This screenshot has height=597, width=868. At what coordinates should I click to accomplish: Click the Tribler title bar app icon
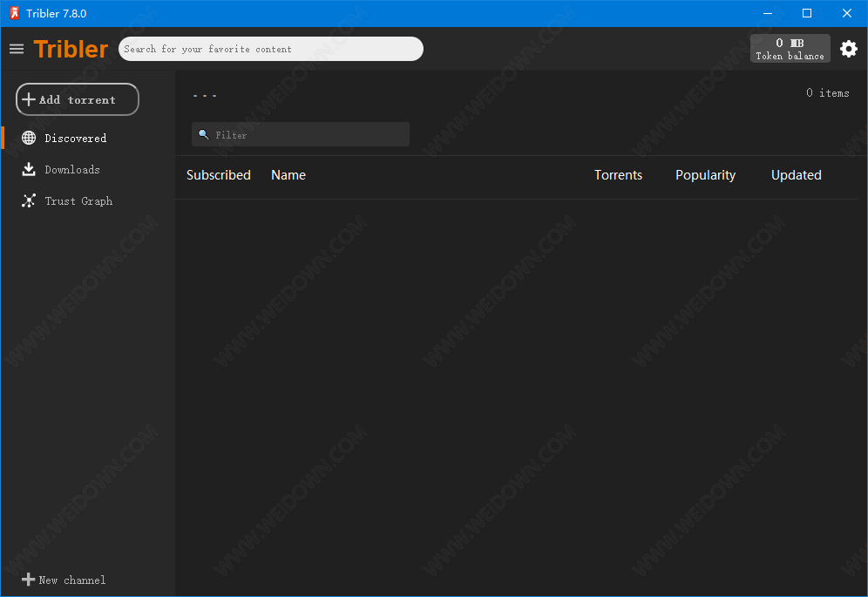point(15,13)
